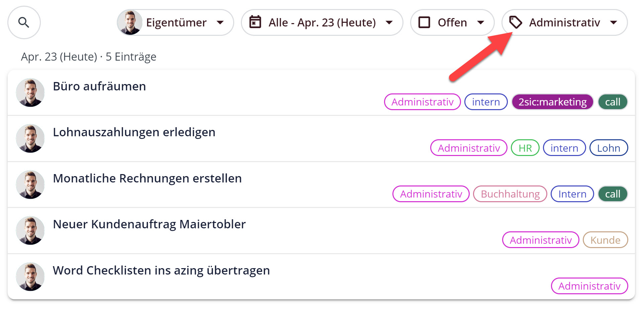Select the 2sic:marketing tag

pos(552,102)
